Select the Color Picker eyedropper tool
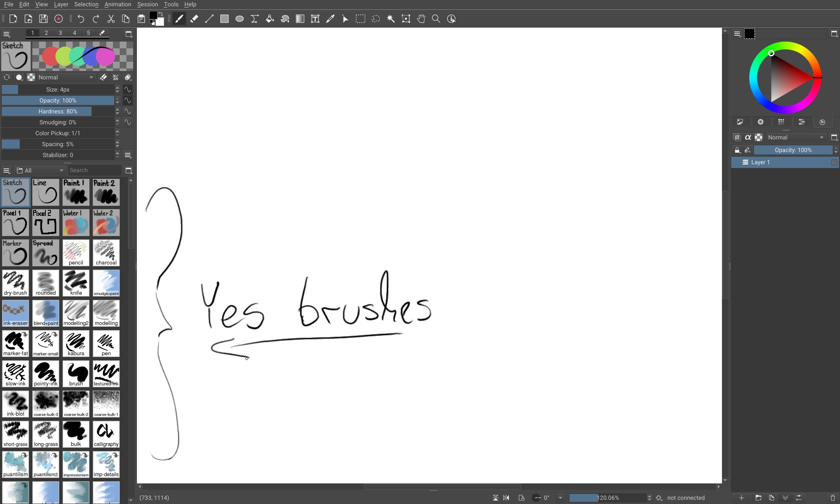Image resolution: width=840 pixels, height=504 pixels. click(x=330, y=19)
